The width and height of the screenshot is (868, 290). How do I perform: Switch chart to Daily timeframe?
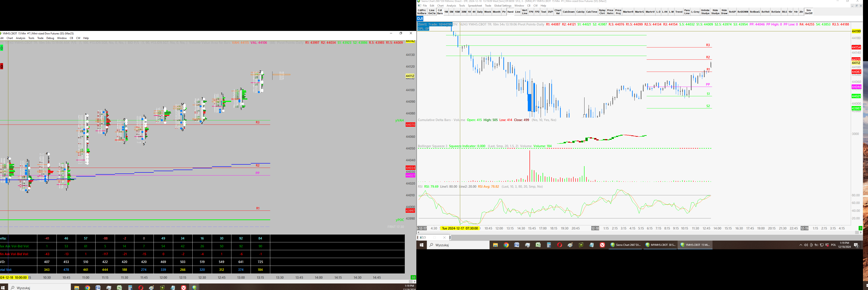[480, 12]
